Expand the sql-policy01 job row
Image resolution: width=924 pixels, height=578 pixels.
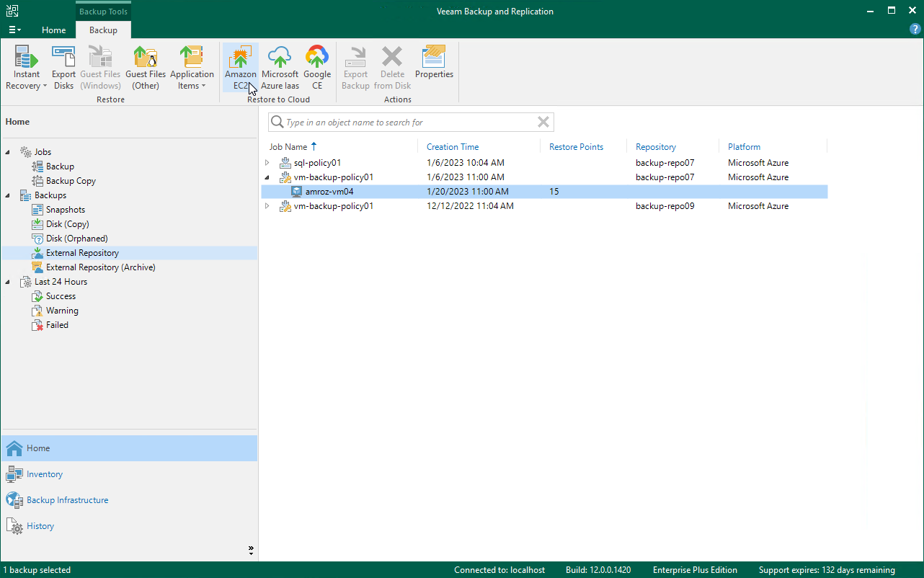click(268, 163)
